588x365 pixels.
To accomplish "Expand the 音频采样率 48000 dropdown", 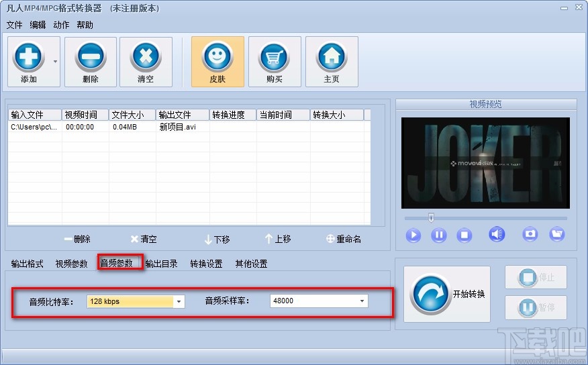I will tap(362, 301).
